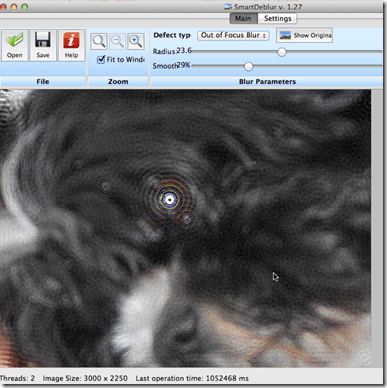Zoom out with the minus magnifier
Screen dimensions: 387x388
[117, 41]
